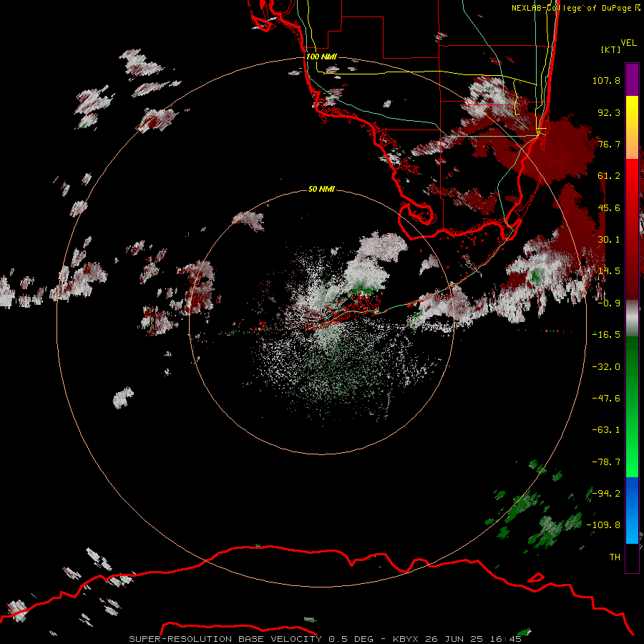Pick the gray zero-velocity segment of the color bar
644x644 pixels.
632,318
